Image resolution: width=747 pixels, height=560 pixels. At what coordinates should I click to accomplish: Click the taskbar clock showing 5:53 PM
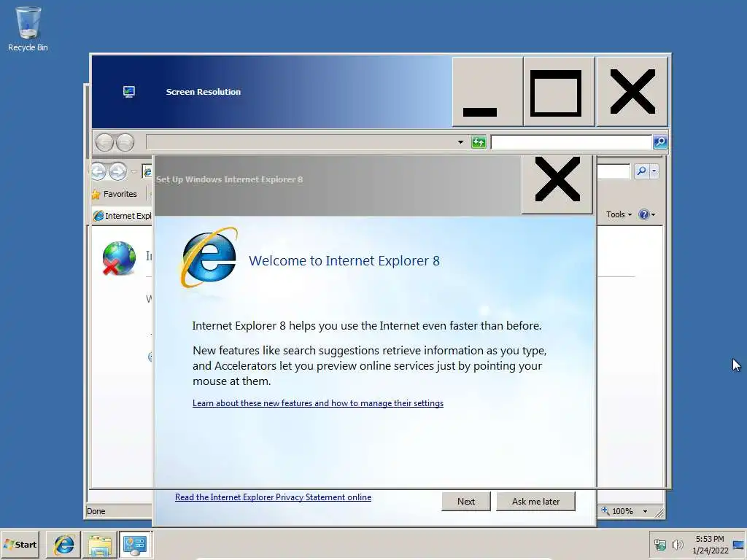coord(710,544)
